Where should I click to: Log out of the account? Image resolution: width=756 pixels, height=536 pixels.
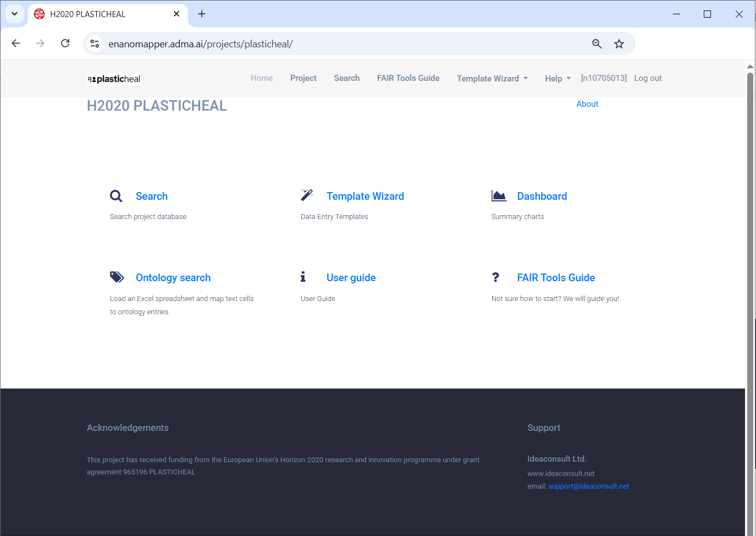click(648, 78)
